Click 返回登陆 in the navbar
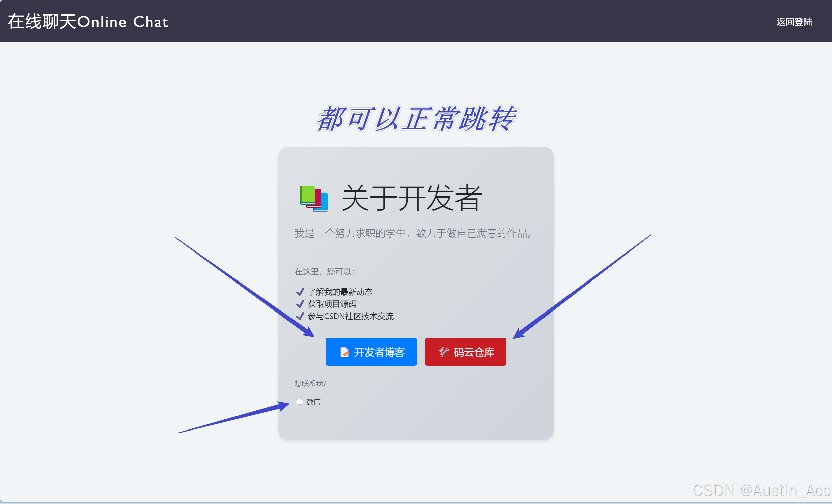This screenshot has height=504, width=832. [x=794, y=22]
